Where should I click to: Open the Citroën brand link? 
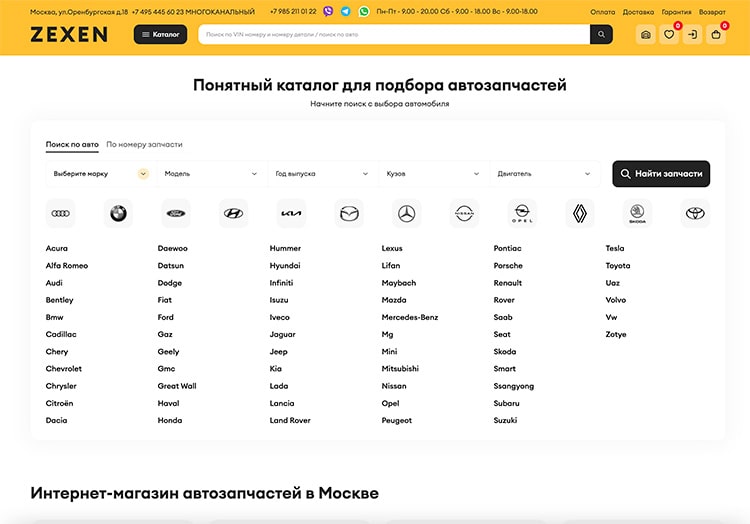click(59, 403)
